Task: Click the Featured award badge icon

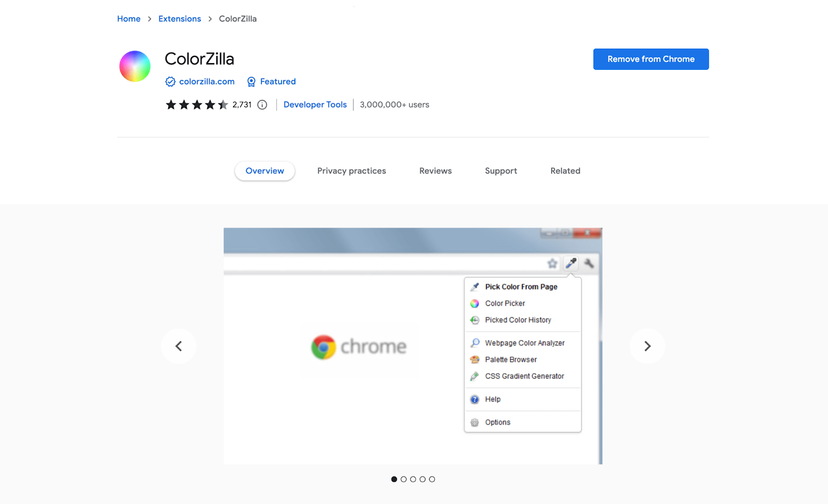Action: [252, 82]
